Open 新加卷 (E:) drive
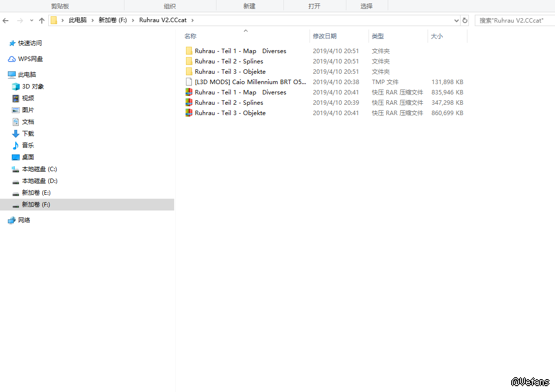The width and height of the screenshot is (555, 392). click(36, 192)
